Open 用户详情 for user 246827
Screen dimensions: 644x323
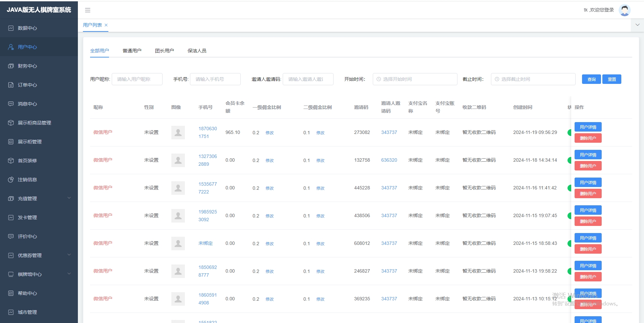pyautogui.click(x=588, y=266)
